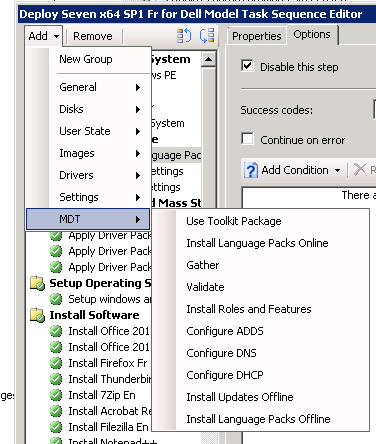Select Setup Operating System group
Screen dimensions: 376x444
click(100, 283)
